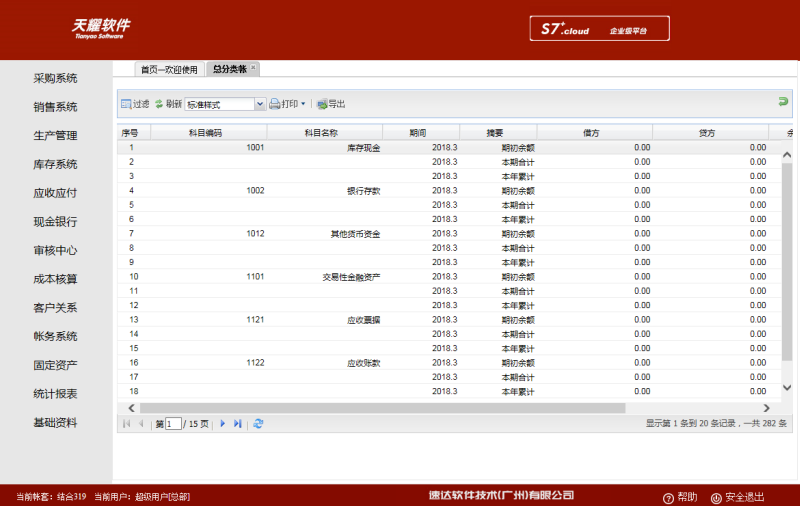Click 银行存款 account name cell
This screenshot has height=506, width=800.
(x=324, y=190)
